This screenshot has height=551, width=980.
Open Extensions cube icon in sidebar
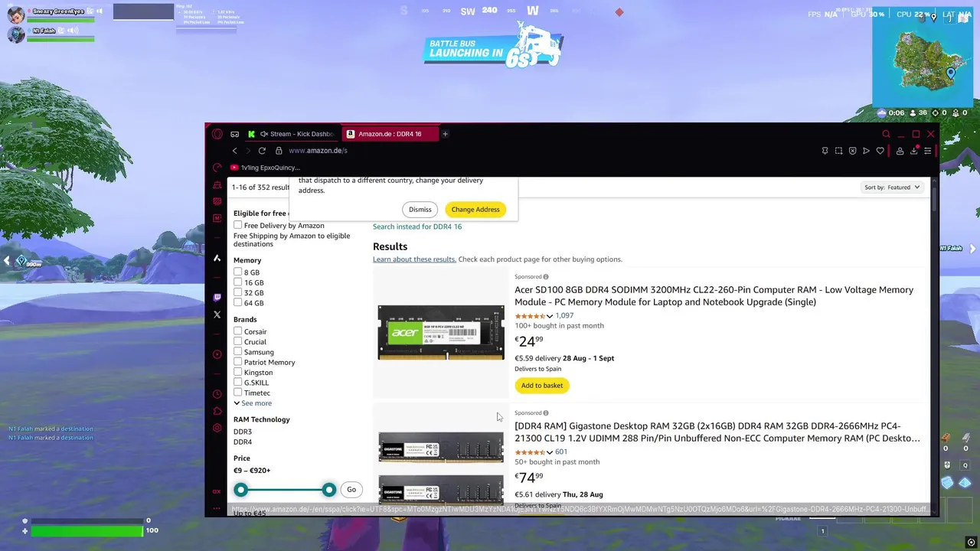[x=217, y=411]
